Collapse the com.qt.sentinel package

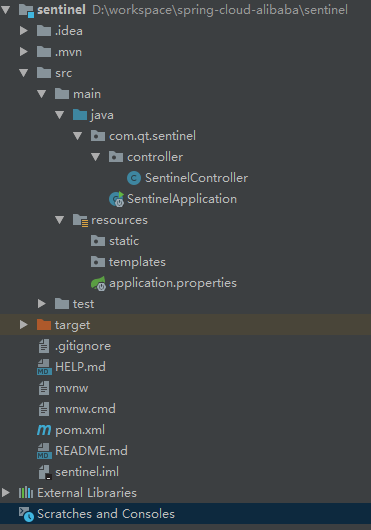click(78, 136)
